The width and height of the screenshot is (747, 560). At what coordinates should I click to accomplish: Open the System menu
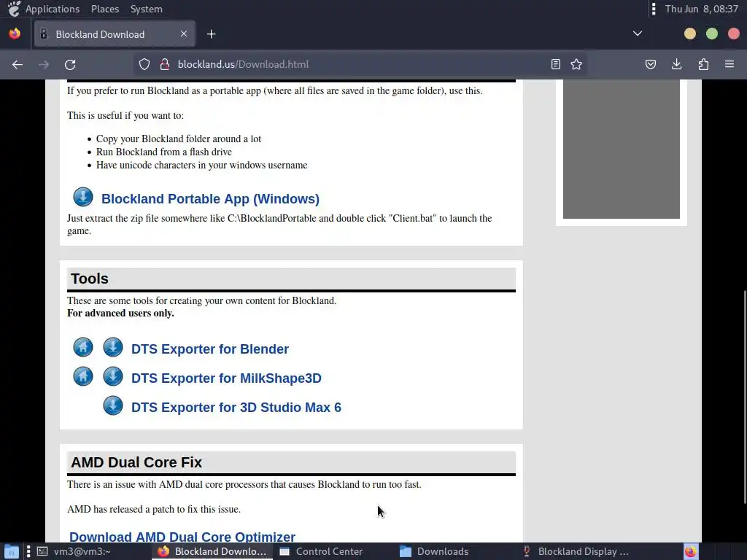click(x=146, y=9)
